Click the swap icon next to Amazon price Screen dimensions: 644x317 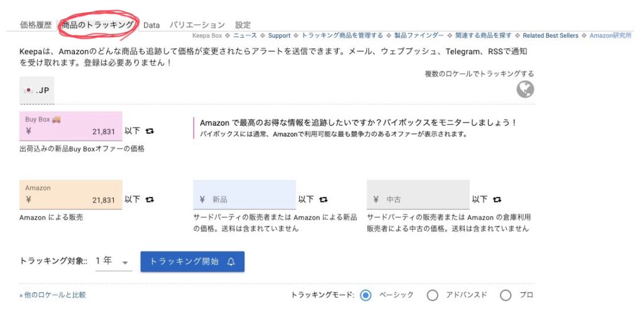pos(150,199)
